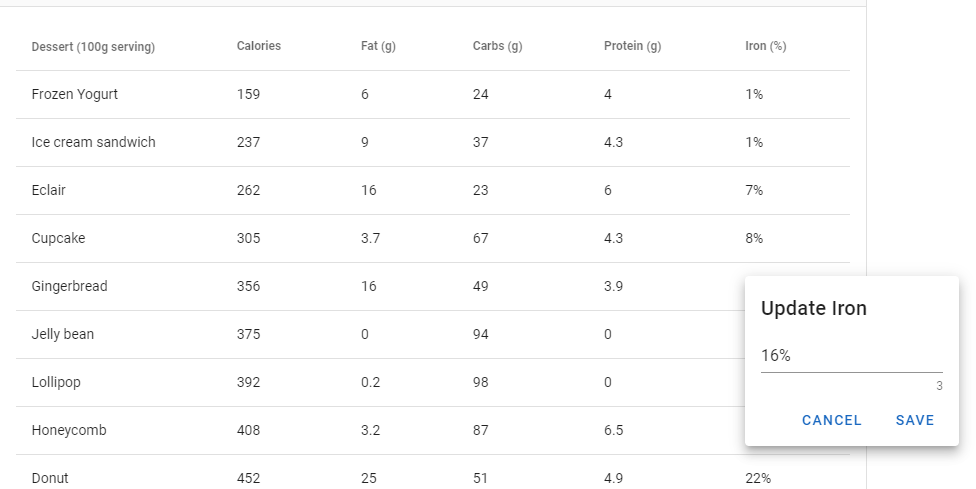Click Lollipop's carbs value 98
This screenshot has width=976, height=489.
481,382
